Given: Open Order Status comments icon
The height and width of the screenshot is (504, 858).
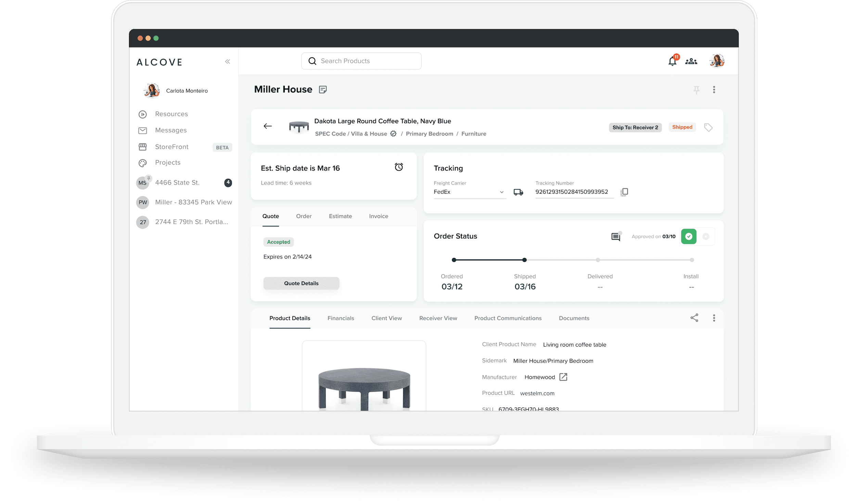Looking at the screenshot, I should tap(616, 236).
